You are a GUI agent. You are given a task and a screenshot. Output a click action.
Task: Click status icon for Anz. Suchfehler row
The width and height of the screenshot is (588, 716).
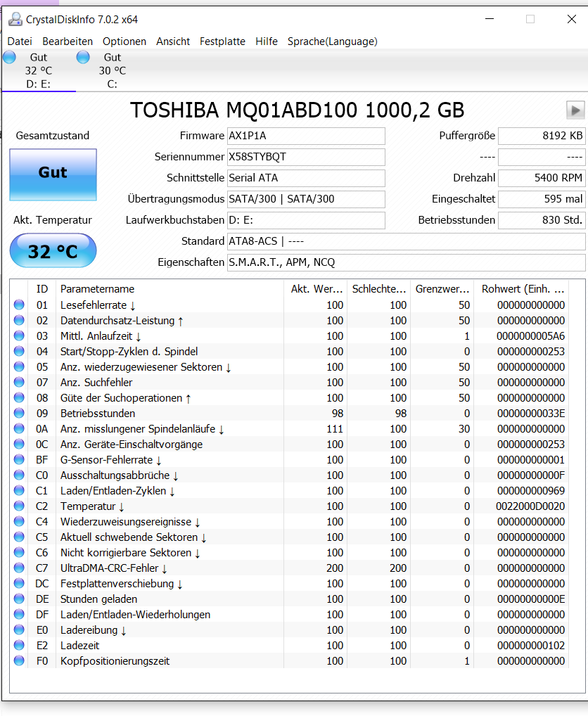click(19, 382)
